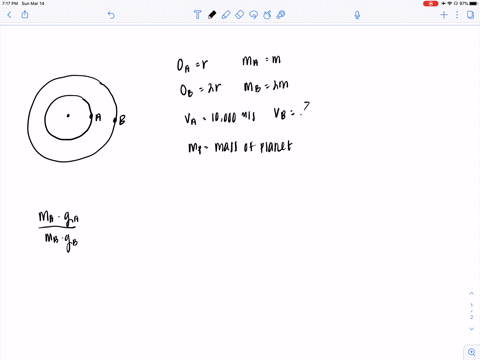Tap point A on the inner orbit
This screenshot has height=360, width=480.
tap(91, 116)
